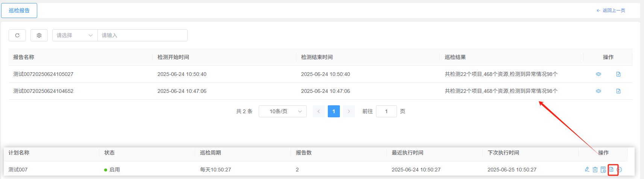Select page 1 in pagination
644x179 pixels.
(334, 111)
